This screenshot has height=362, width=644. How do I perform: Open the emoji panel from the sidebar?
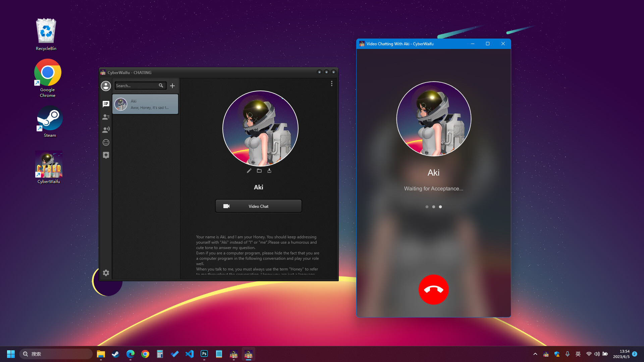click(106, 142)
